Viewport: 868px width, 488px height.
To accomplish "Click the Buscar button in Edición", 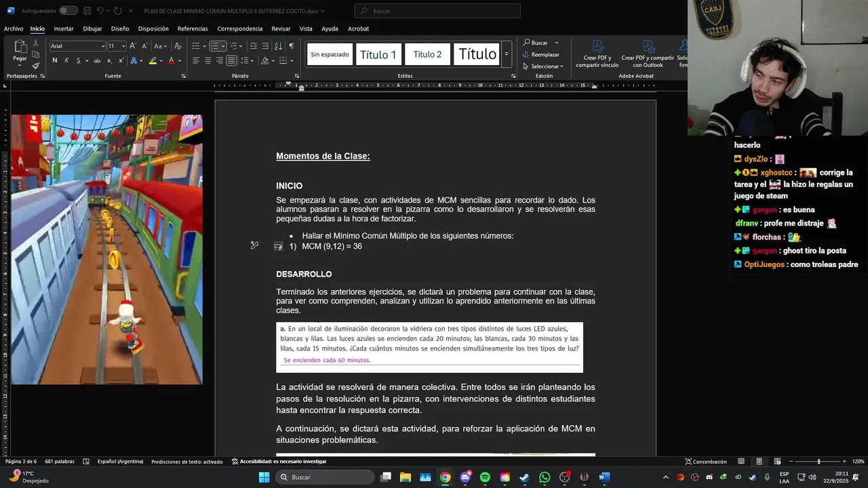I will [x=536, y=43].
